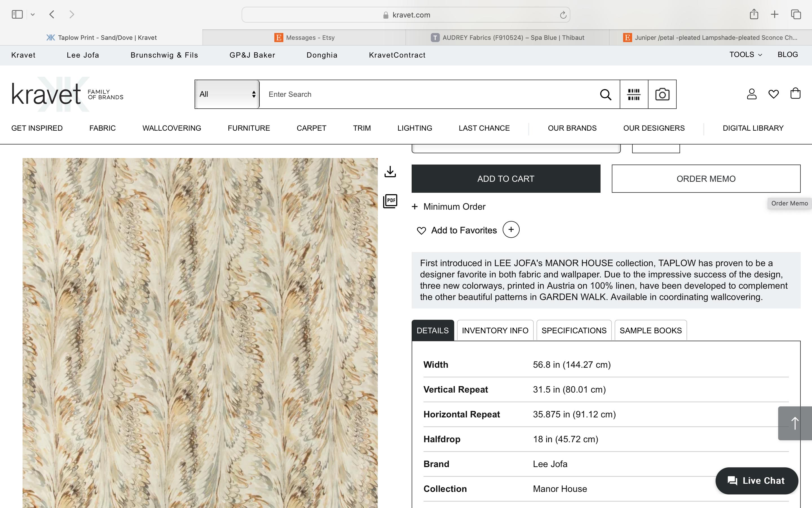Click the circled plus beside Add to Favorites
Image resolution: width=812 pixels, height=508 pixels.
coord(511,229)
